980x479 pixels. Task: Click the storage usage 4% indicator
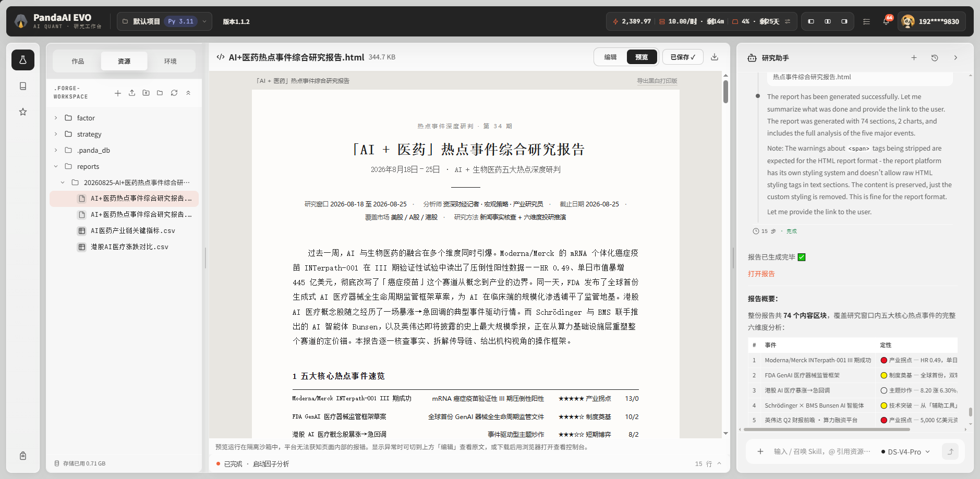(741, 21)
